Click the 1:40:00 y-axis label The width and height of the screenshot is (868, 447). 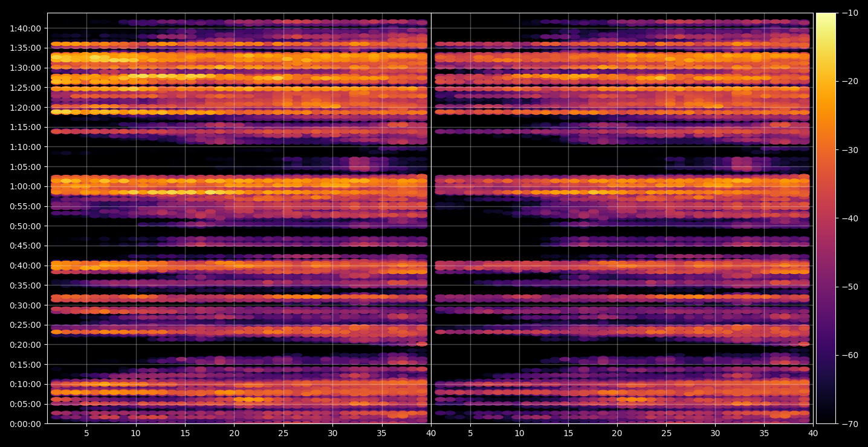click(25, 28)
